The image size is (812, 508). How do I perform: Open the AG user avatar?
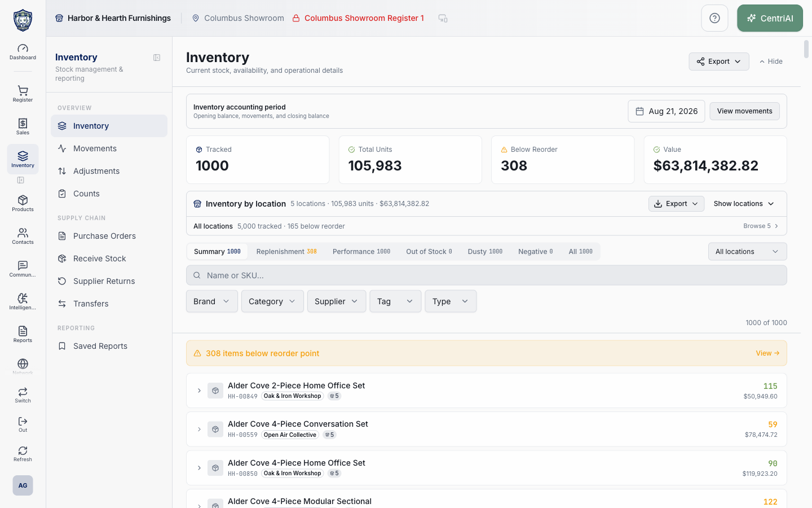23,485
